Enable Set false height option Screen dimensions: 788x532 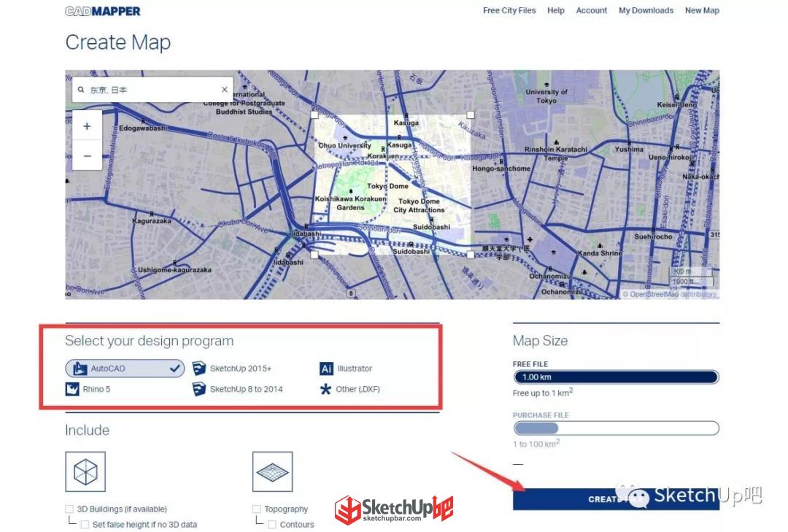[x=85, y=525]
